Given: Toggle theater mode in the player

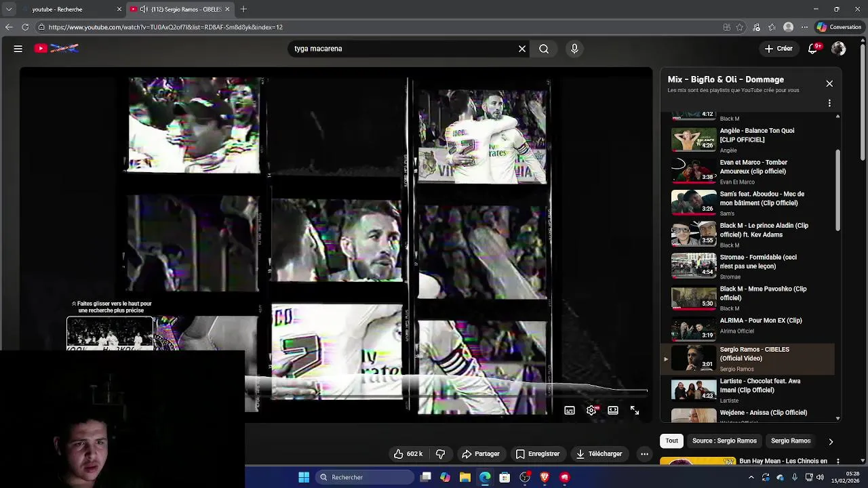Looking at the screenshot, I should tap(613, 411).
